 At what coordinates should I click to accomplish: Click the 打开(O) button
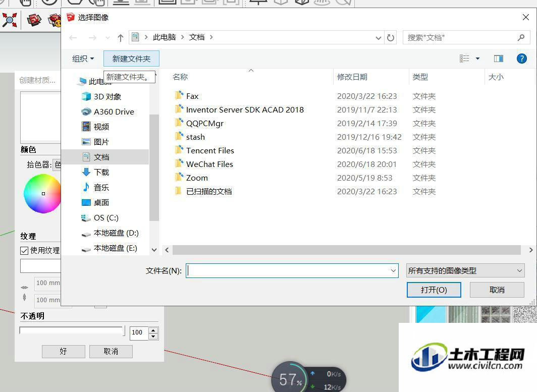pos(434,290)
